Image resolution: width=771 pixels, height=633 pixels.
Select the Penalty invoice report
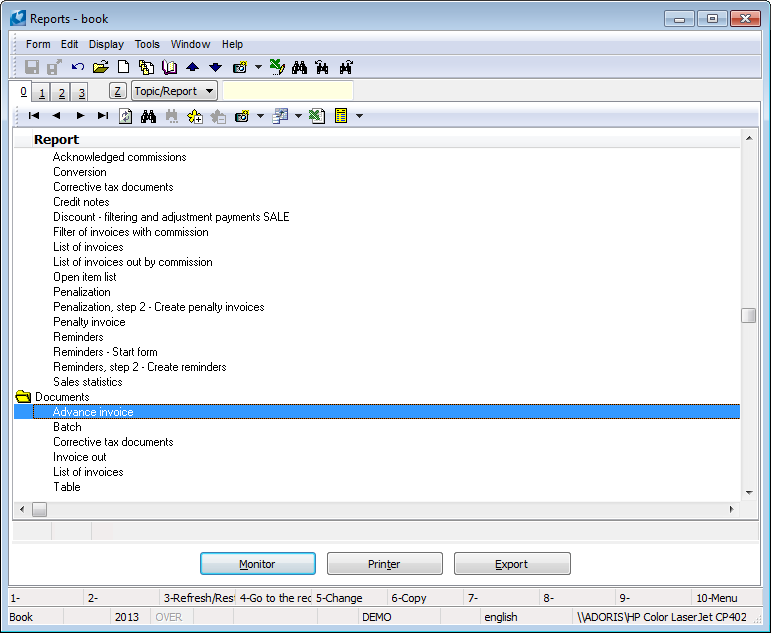click(x=89, y=322)
